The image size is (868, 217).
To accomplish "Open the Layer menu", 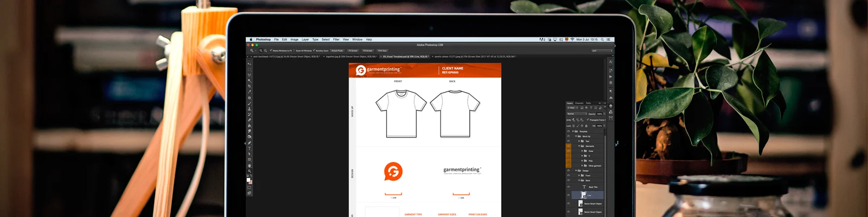I will click(305, 40).
